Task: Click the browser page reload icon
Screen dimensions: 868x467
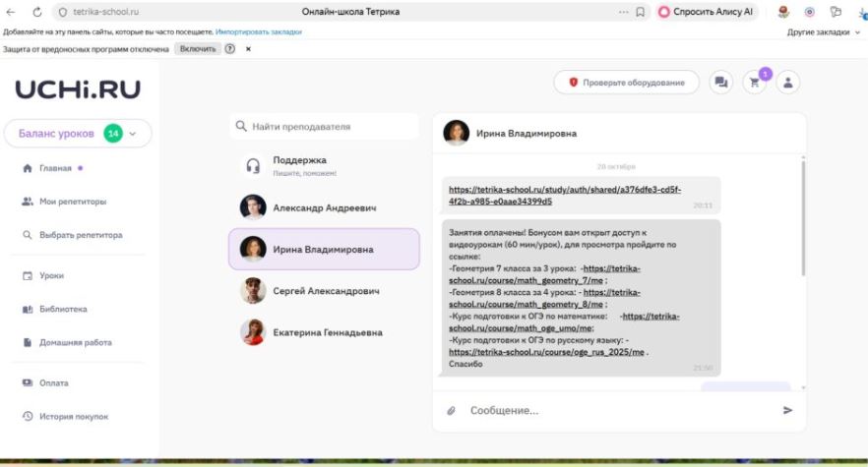Action: tap(37, 12)
